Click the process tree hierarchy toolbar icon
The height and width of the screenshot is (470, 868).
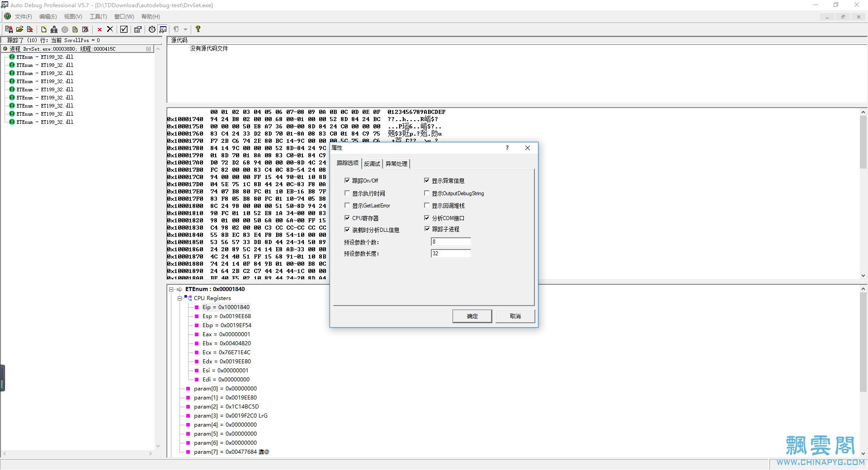54,29
